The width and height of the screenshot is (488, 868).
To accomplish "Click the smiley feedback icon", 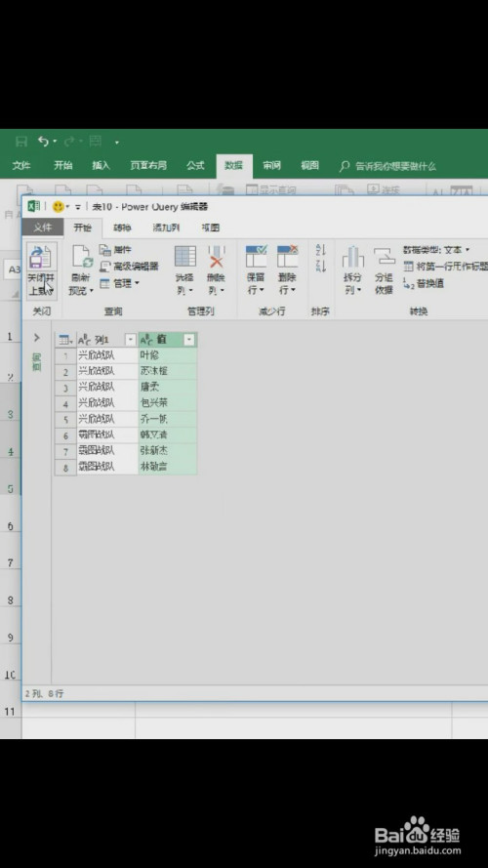I will pos(59,206).
